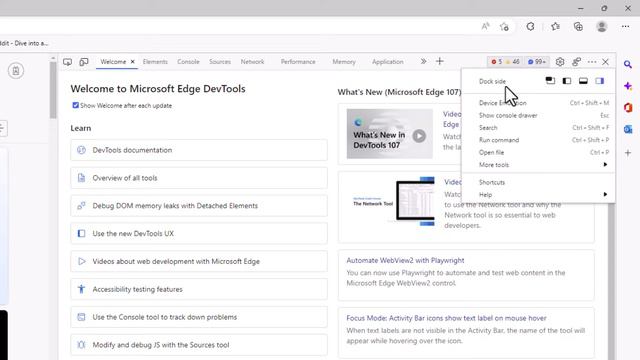Viewport: 640px width, 360px height.
Task: Switch to the Memory tab
Action: coord(344,62)
